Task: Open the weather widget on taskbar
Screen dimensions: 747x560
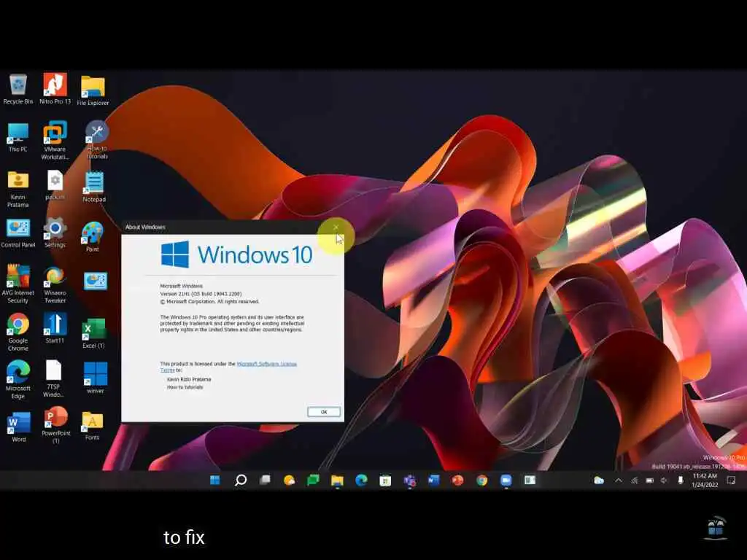Action: coord(289,480)
